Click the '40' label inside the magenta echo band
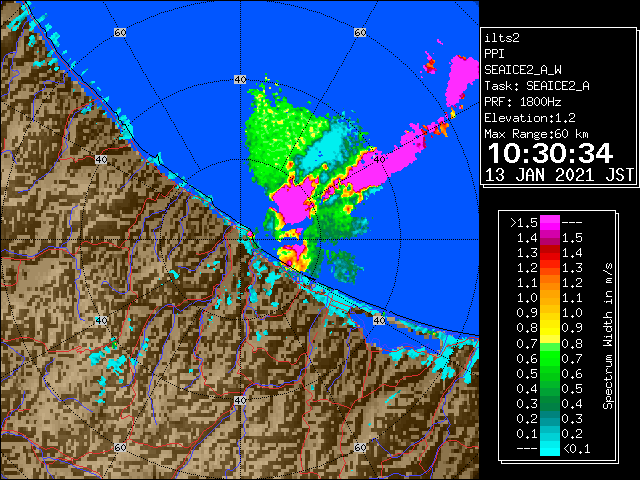Viewport: 640px width, 480px height. tap(379, 159)
